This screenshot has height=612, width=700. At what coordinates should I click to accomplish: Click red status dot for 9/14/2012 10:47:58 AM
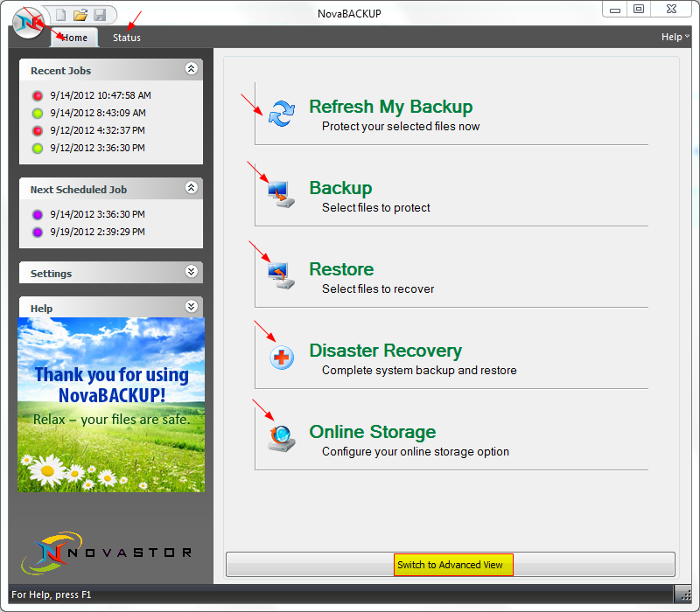pyautogui.click(x=38, y=96)
